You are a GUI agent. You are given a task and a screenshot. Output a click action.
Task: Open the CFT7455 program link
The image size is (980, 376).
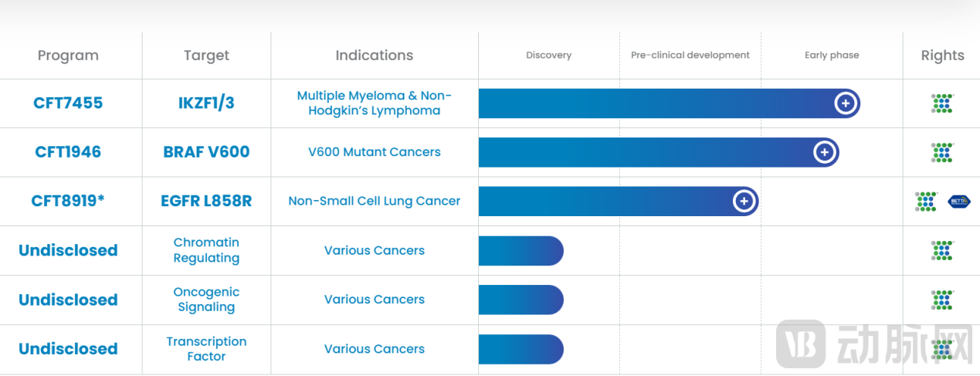[68, 103]
